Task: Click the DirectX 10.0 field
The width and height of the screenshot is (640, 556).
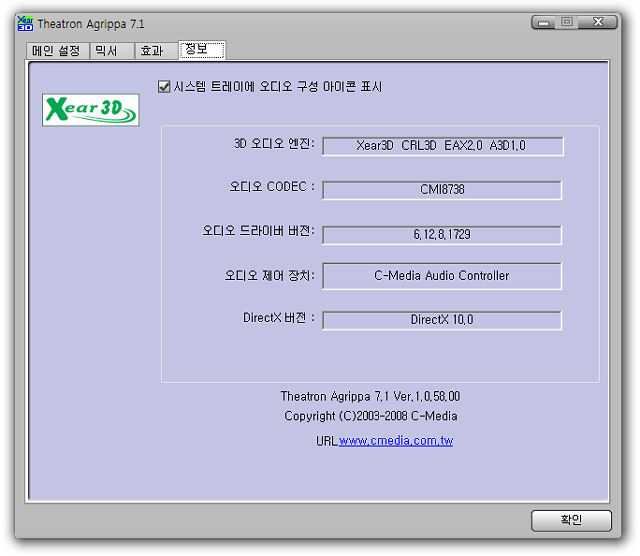Action: 442,320
